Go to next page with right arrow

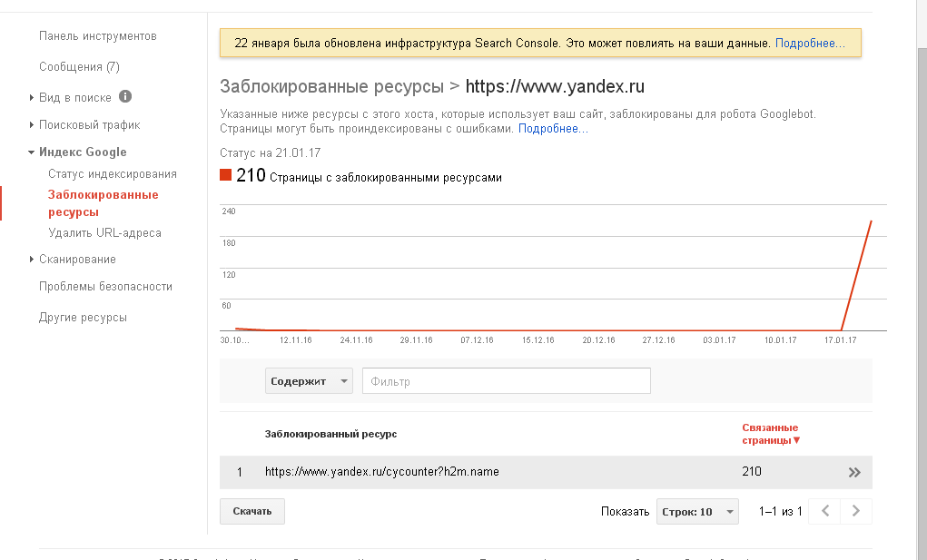[x=856, y=511]
